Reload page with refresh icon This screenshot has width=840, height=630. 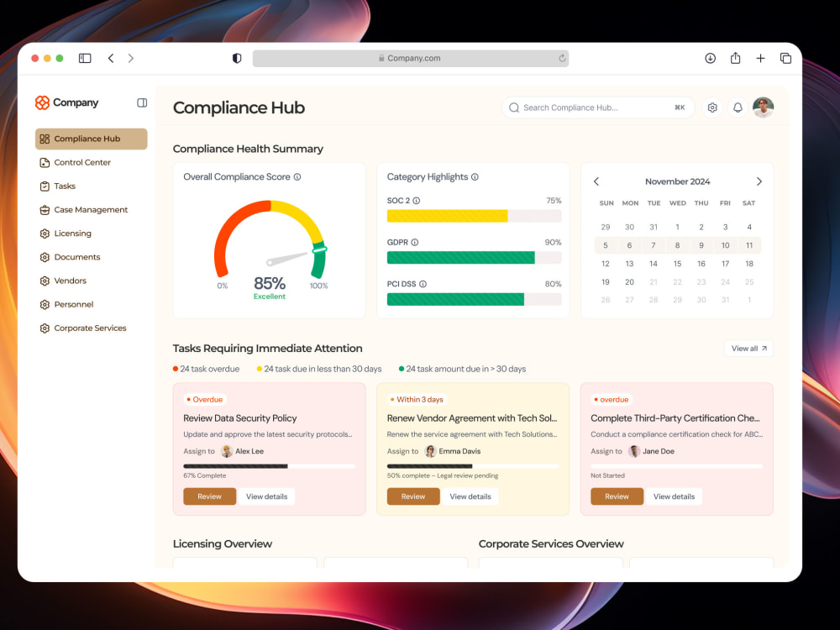(x=562, y=58)
